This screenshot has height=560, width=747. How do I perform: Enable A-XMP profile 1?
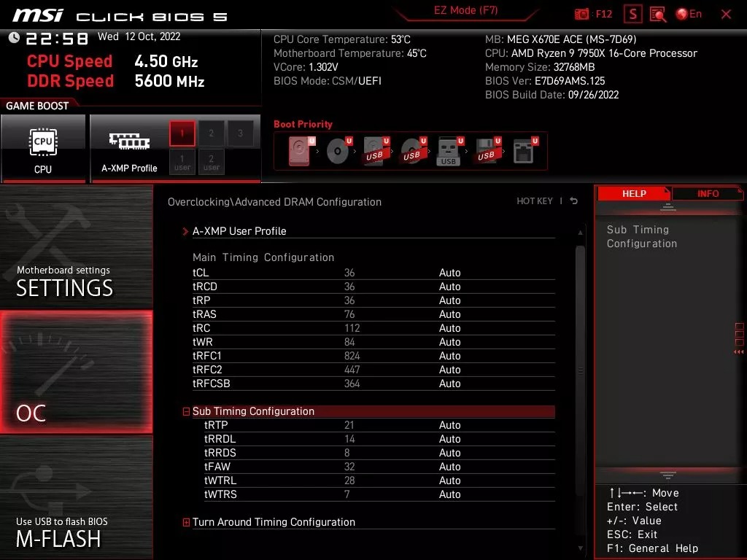click(x=182, y=133)
